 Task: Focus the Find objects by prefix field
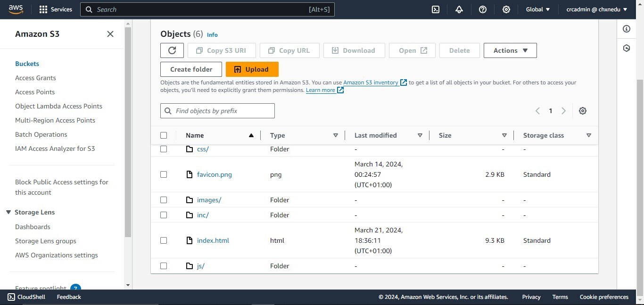pyautogui.click(x=222, y=111)
